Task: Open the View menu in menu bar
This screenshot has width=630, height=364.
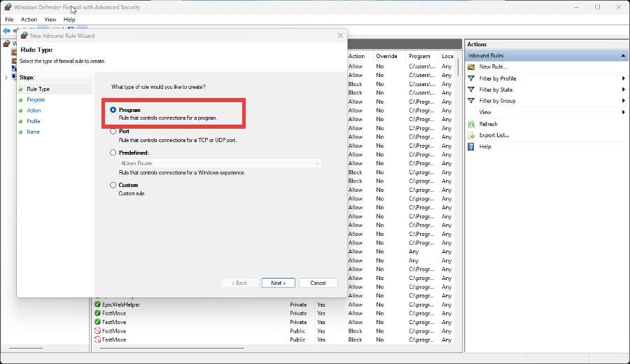Action: [x=50, y=20]
